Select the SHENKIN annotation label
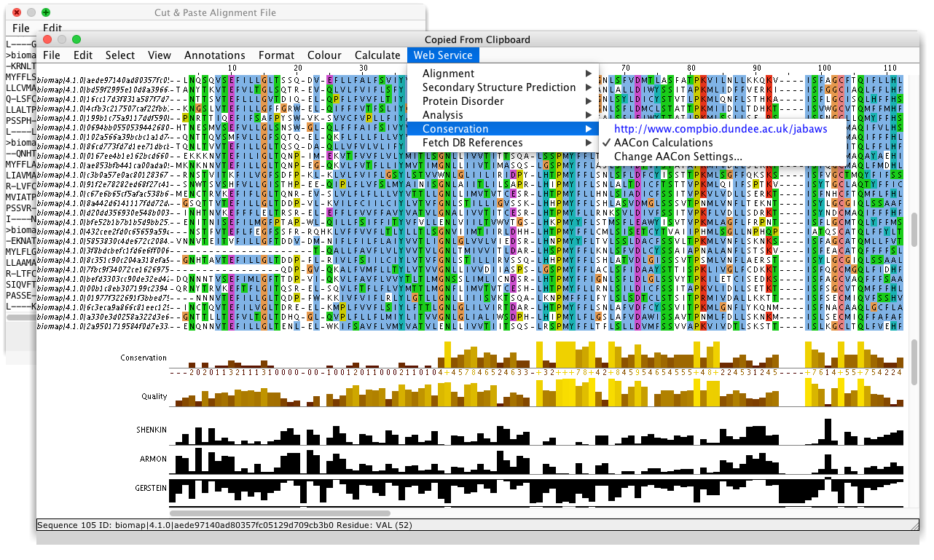Screen dimensions: 934x560 [x=152, y=430]
